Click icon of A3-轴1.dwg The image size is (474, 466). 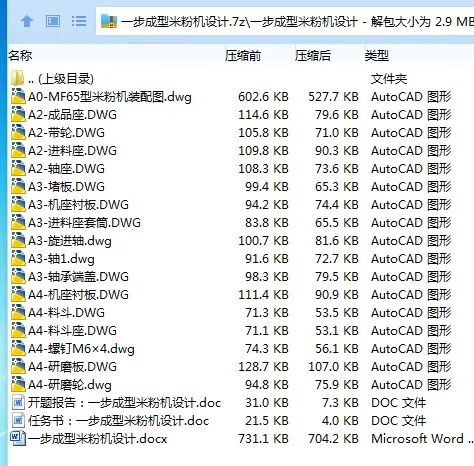tap(18, 258)
